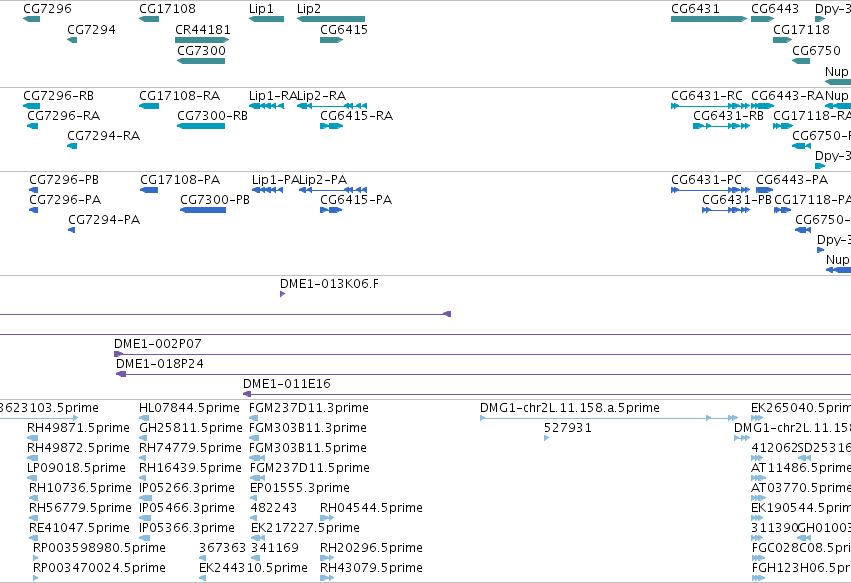Viewport: 851px width, 583px height.
Task: Select DMG1-chr2L.11.158.a.5prime feature
Action: coord(609,418)
